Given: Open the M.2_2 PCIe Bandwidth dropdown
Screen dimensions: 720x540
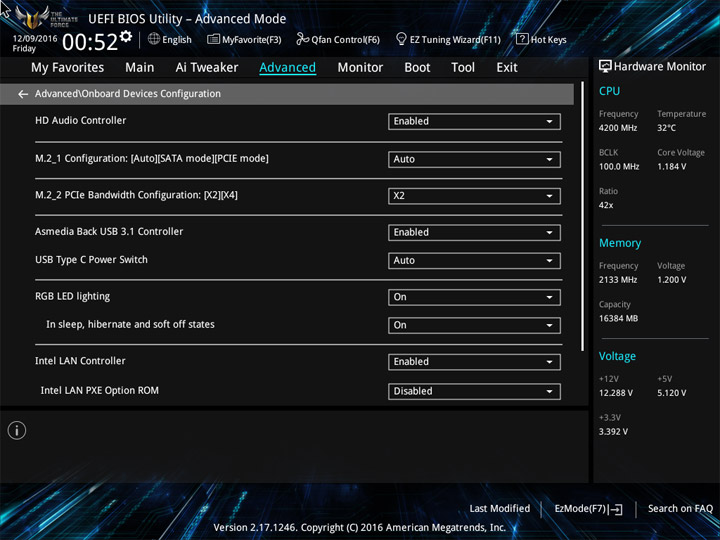Looking at the screenshot, I should pos(474,196).
